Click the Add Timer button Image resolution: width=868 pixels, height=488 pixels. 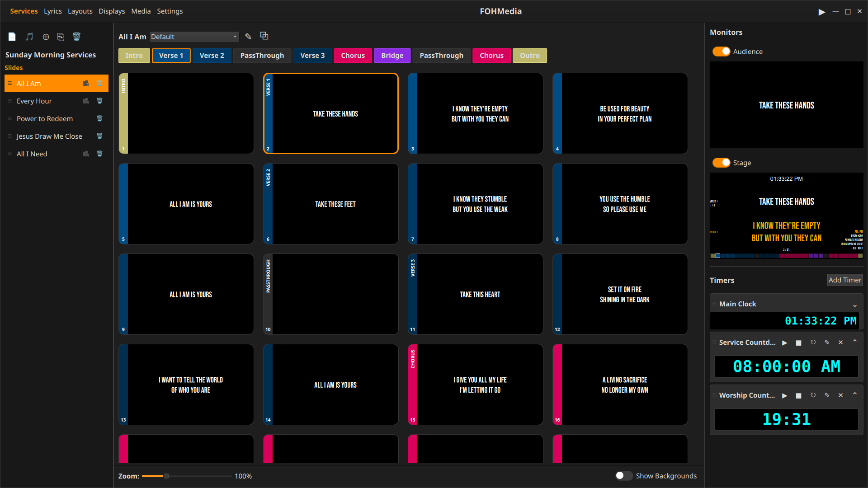point(845,280)
